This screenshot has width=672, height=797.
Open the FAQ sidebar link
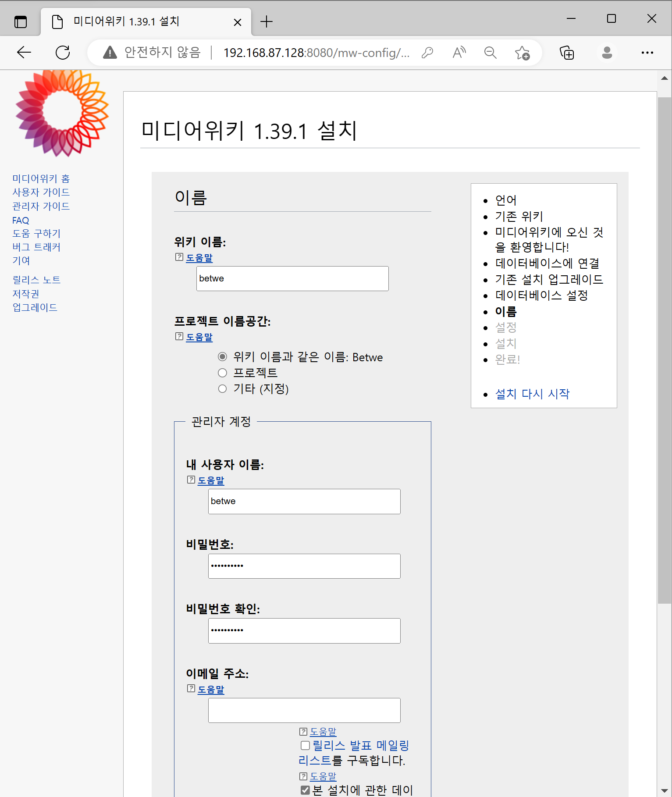coord(21,220)
